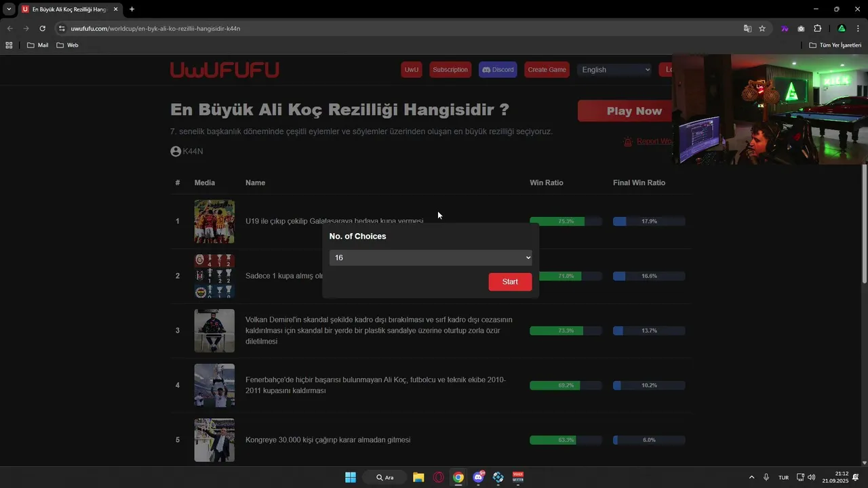
Task: Click the 69.2% win ratio bar
Action: [x=566, y=385]
